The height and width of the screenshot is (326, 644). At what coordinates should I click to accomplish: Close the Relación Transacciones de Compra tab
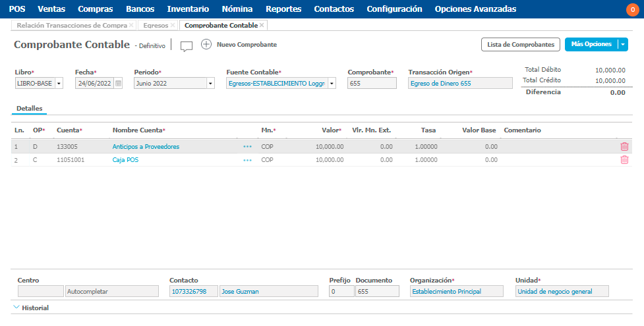[131, 25]
